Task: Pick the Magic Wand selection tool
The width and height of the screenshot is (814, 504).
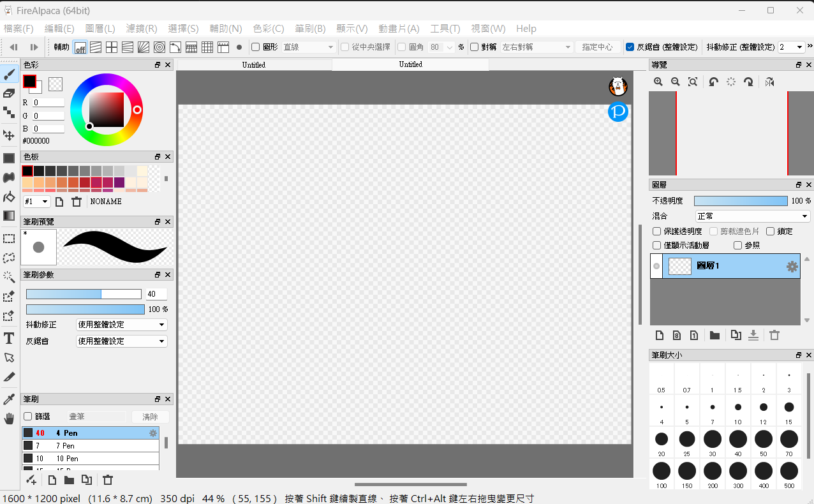Action: point(9,276)
